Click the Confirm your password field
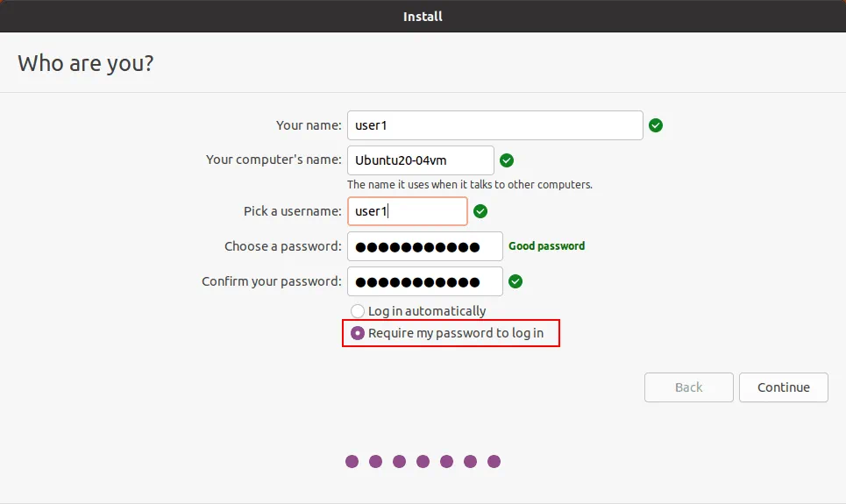 coord(424,281)
